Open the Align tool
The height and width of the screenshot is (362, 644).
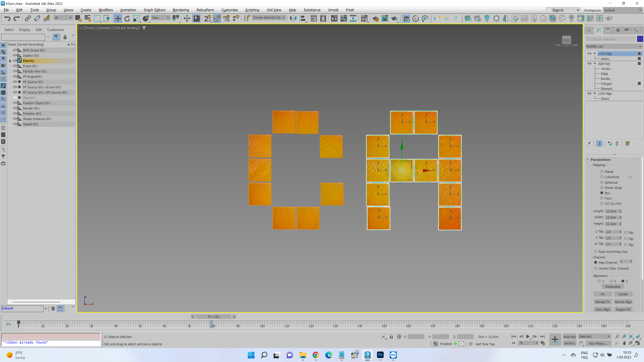pyautogui.click(x=303, y=18)
